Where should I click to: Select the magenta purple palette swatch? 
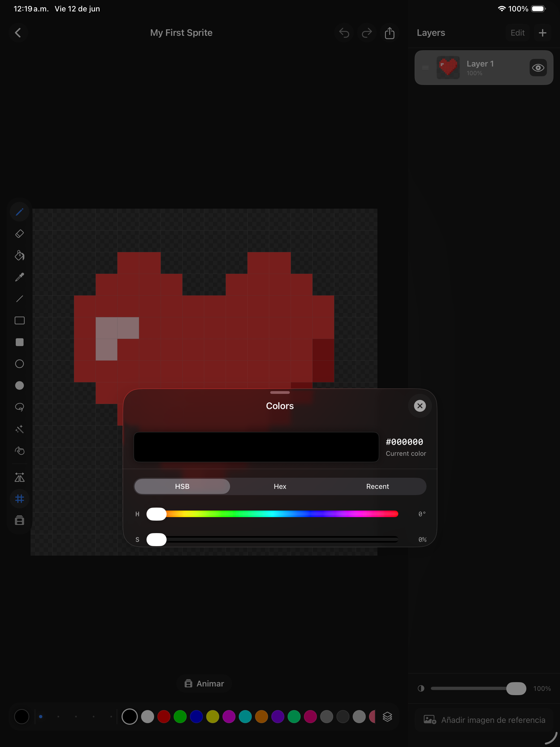229,716
